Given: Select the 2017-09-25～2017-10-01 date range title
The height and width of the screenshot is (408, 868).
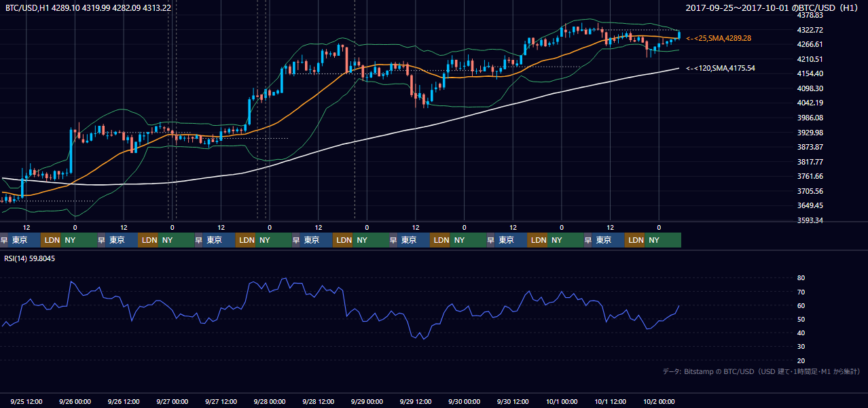Looking at the screenshot, I should [772, 7].
